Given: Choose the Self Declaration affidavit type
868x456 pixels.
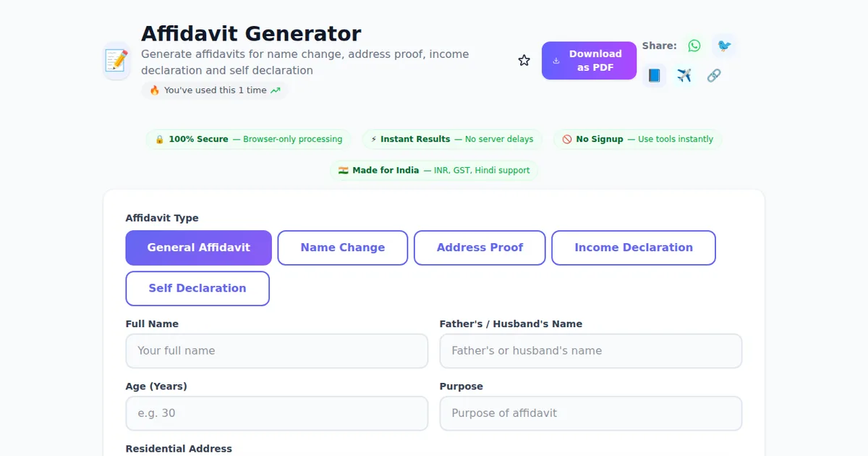Looking at the screenshot, I should point(197,288).
